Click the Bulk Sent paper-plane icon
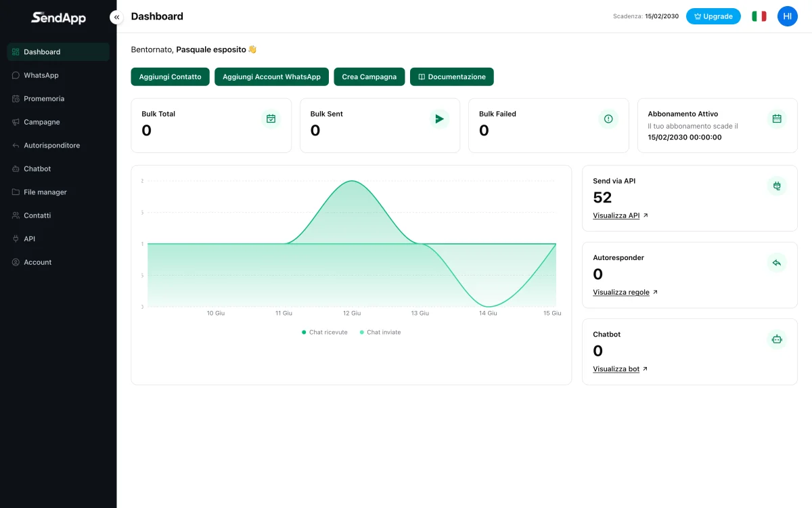812x508 pixels. click(x=439, y=119)
